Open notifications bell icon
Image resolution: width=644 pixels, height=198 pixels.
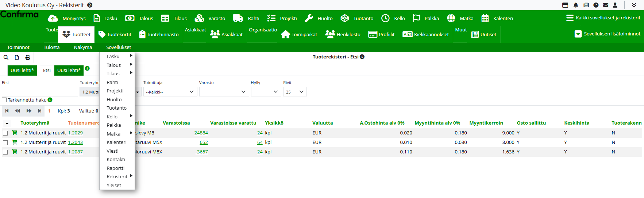576,5
